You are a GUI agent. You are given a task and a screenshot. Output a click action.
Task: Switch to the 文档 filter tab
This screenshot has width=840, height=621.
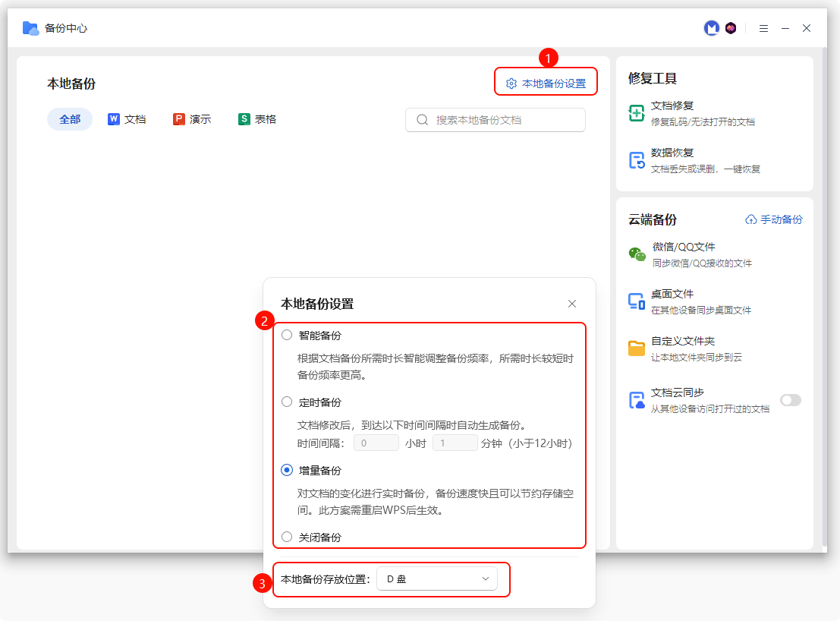point(127,119)
